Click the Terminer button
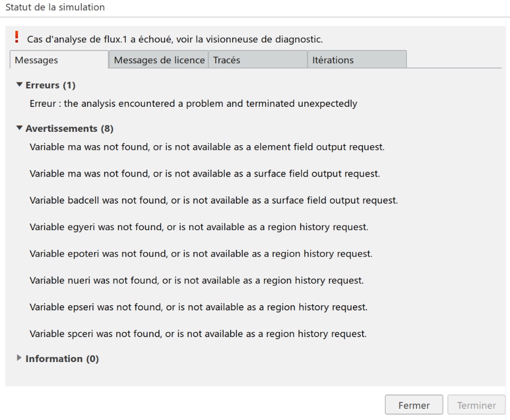 (477, 406)
